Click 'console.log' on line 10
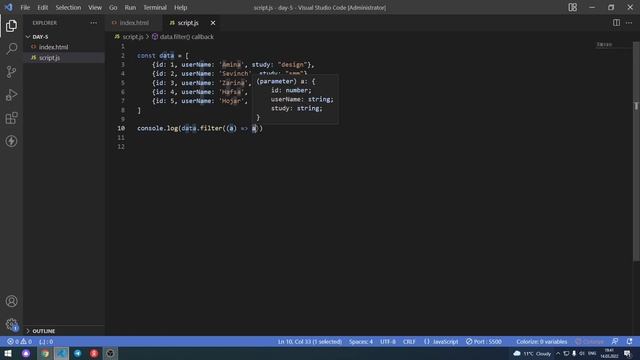640x360 pixels. point(158,128)
